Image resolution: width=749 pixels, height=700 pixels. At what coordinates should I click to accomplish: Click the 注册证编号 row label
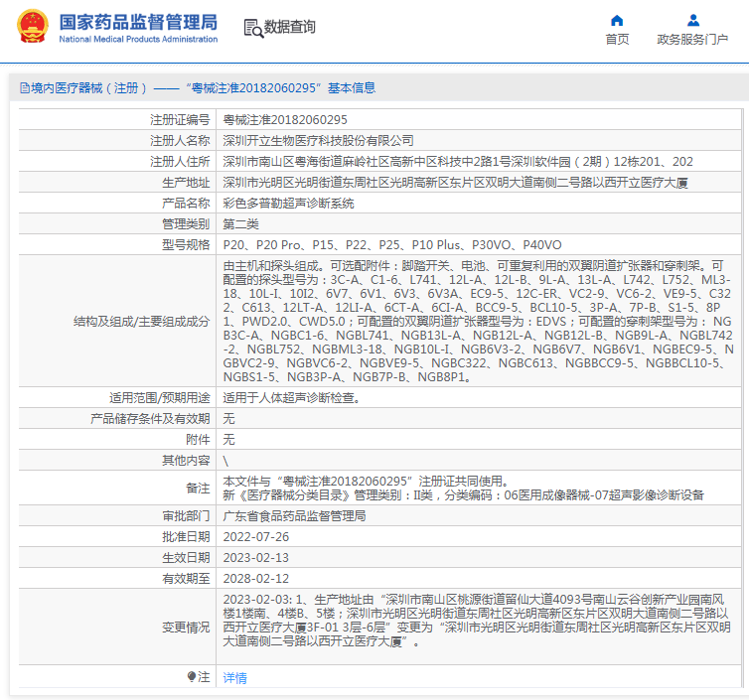click(180, 120)
